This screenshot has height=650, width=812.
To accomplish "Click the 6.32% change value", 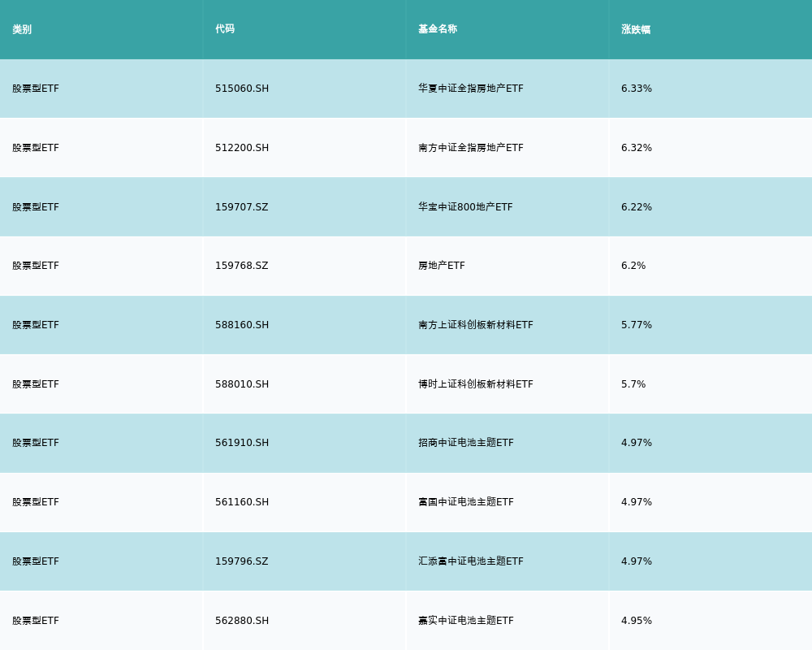I will pyautogui.click(x=637, y=148).
